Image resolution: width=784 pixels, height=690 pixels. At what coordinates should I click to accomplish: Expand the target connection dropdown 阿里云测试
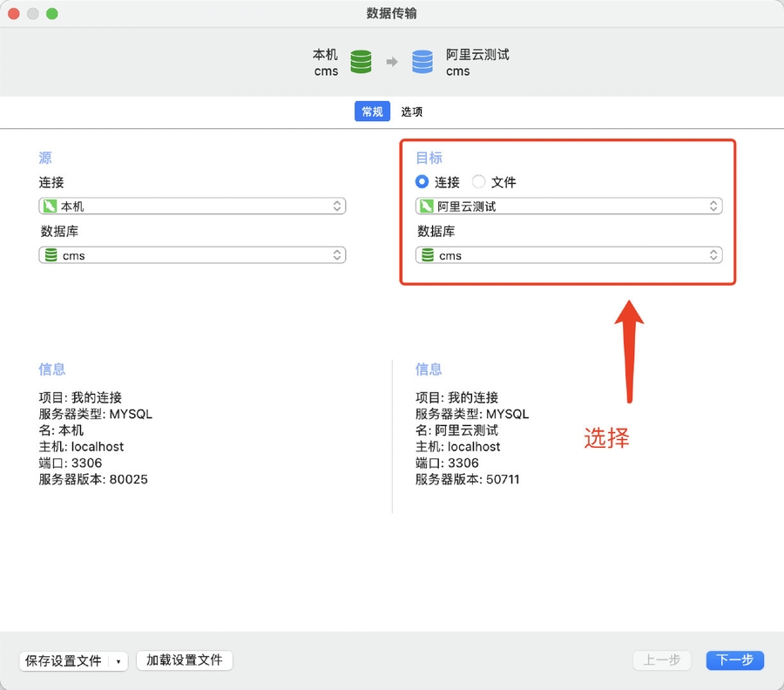coord(569,206)
